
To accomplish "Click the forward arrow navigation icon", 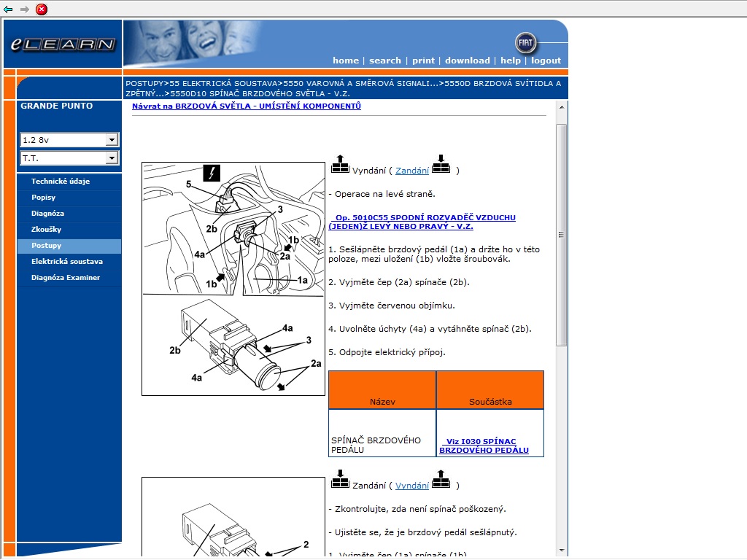I will click(24, 9).
